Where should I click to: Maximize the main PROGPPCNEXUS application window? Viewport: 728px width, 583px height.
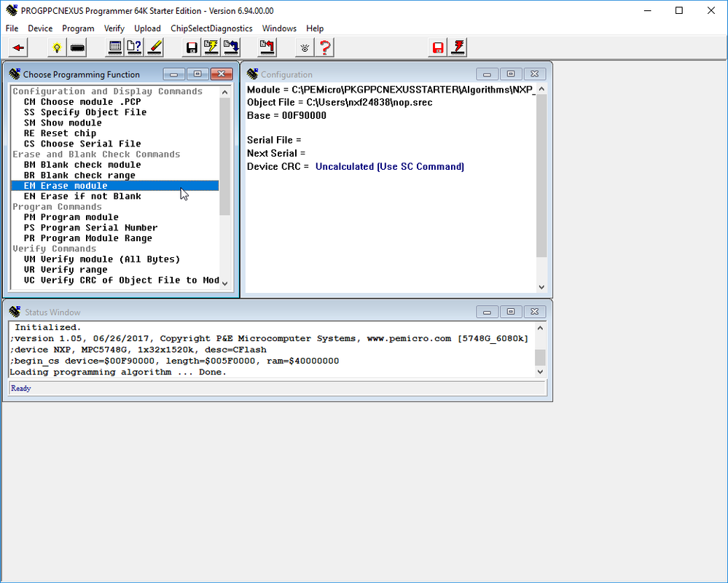(x=678, y=10)
